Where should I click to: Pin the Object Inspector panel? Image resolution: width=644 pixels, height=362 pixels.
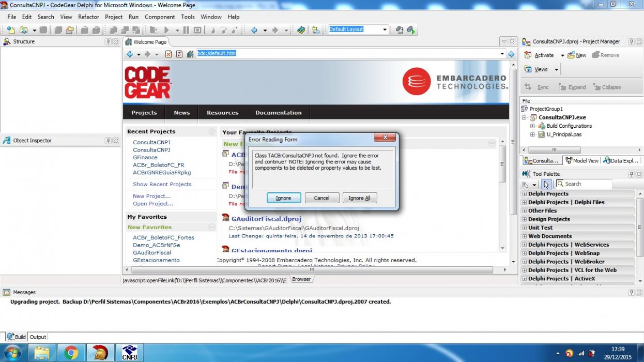click(108, 141)
